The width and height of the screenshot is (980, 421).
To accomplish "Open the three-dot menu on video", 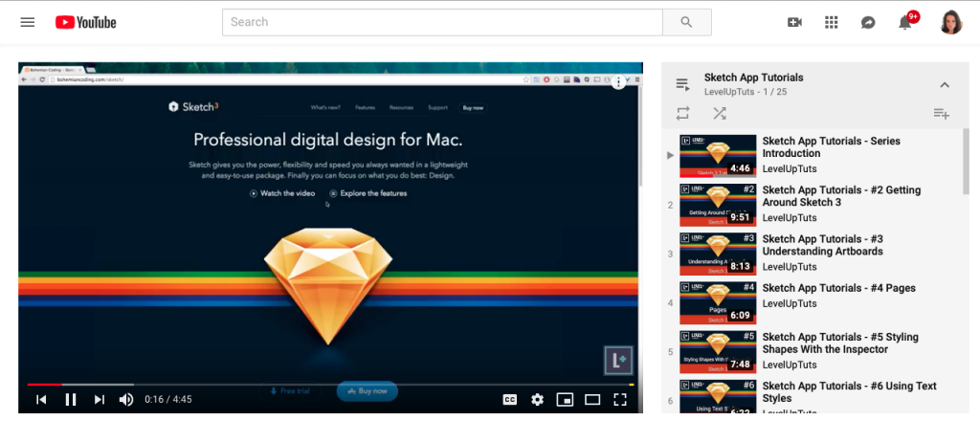I will pos(618,82).
